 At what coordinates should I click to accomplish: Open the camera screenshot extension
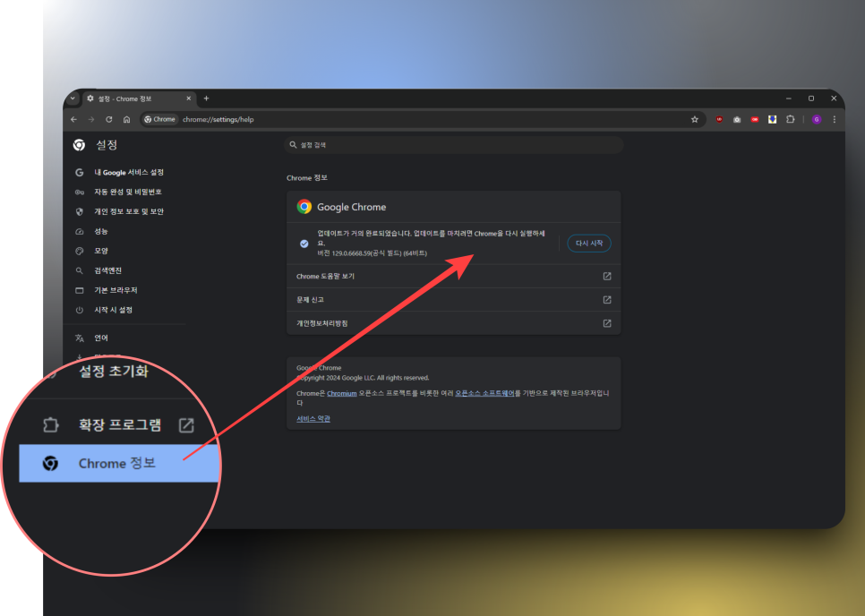pyautogui.click(x=737, y=119)
